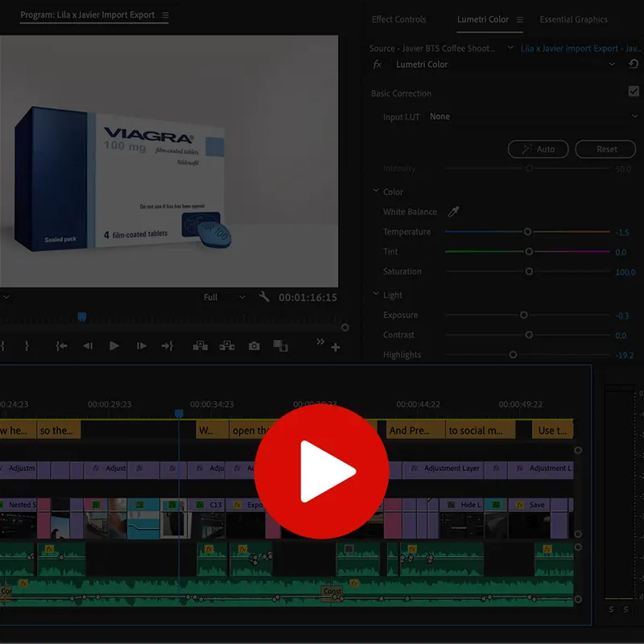
Task: Select the 'so the...' caption clip
Action: [x=59, y=430]
